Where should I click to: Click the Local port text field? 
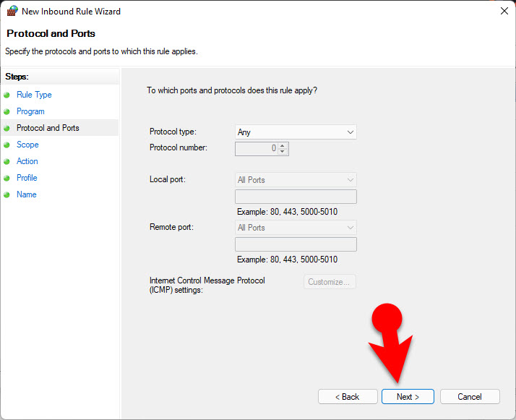coord(296,197)
